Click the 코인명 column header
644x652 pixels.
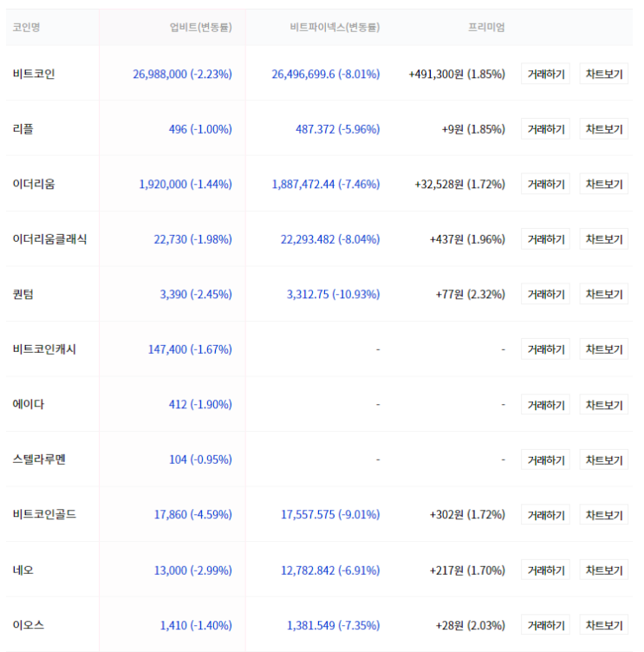[26, 27]
